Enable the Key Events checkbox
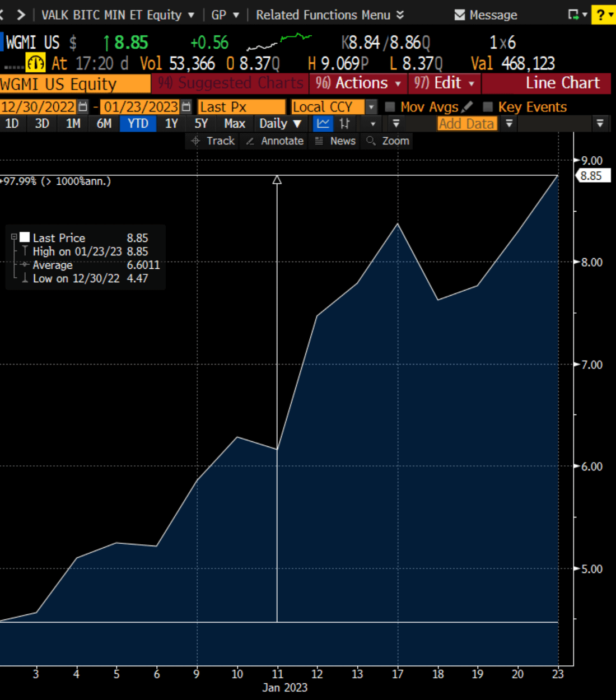Viewport: 616px width, 700px height. (x=488, y=106)
